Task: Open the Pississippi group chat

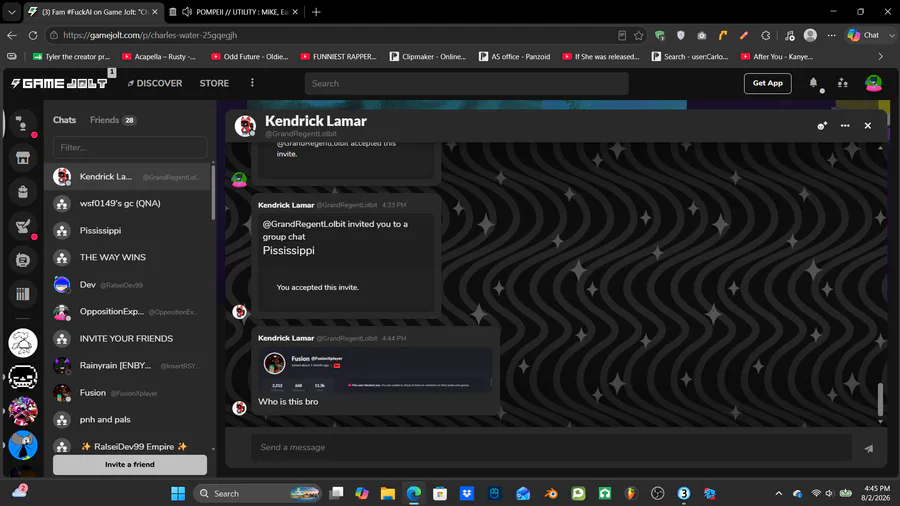Action: pos(128,231)
